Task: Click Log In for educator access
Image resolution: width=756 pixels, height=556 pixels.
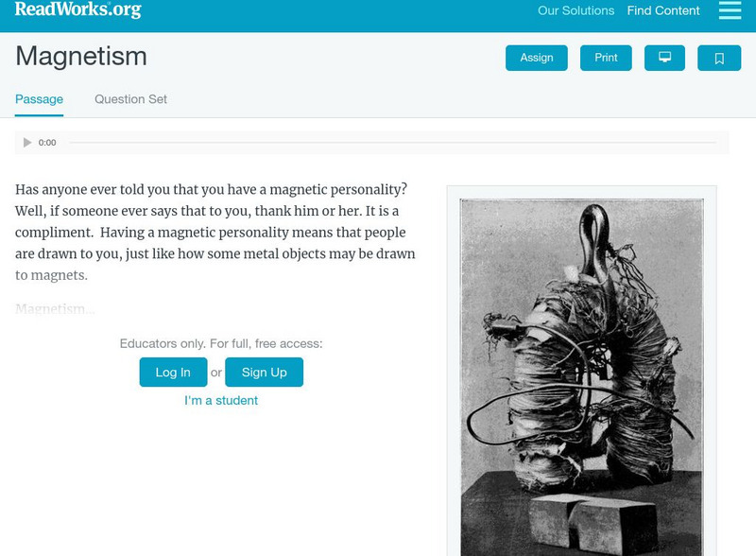Action: coord(170,372)
